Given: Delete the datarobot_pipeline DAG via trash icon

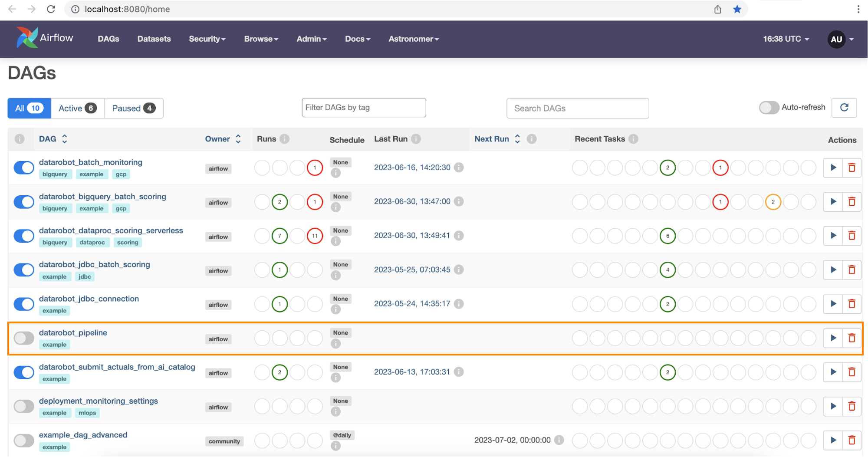Looking at the screenshot, I should pos(852,338).
